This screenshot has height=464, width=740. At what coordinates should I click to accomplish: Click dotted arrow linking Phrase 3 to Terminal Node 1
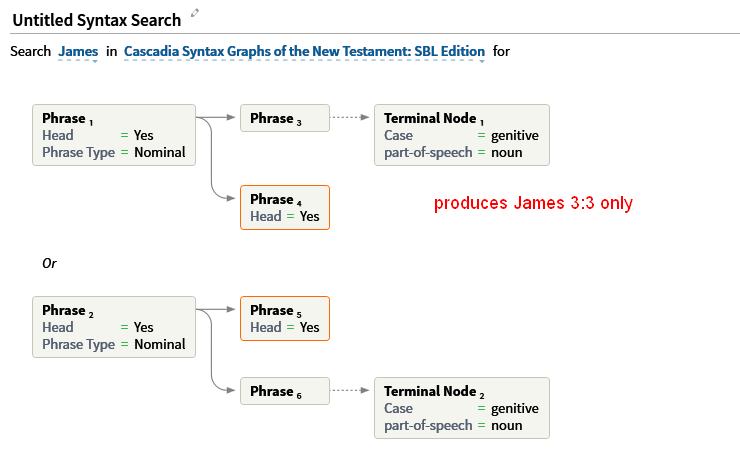(350, 117)
